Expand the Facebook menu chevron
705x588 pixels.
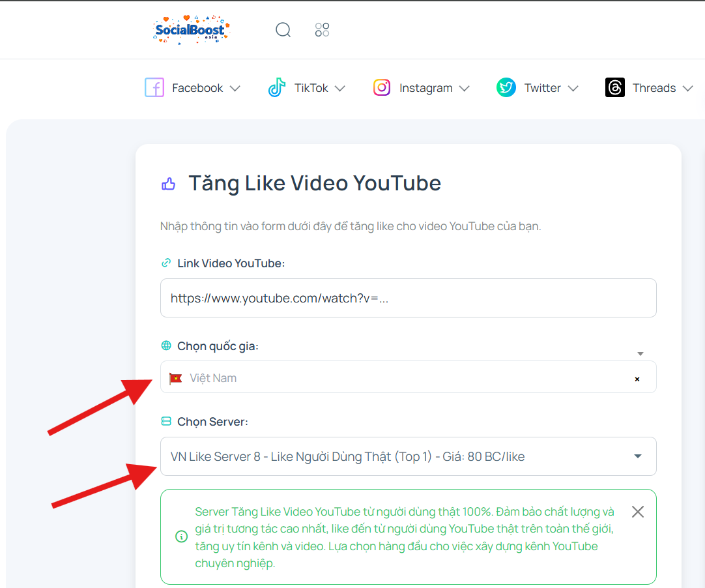[235, 88]
